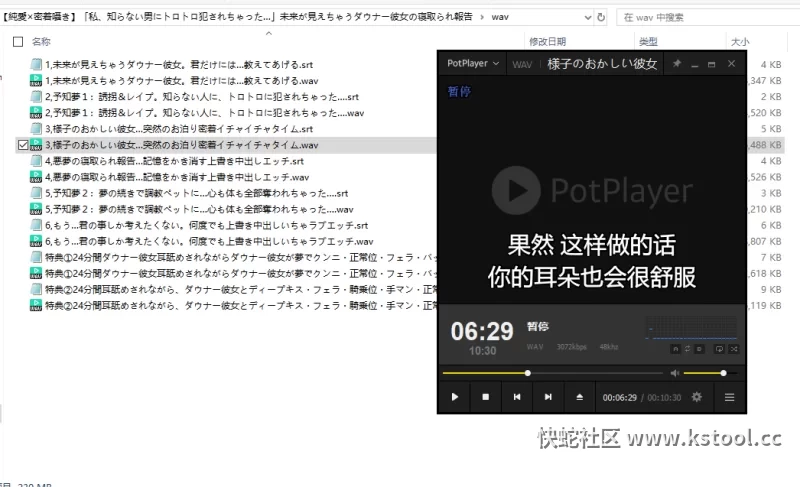Viewport: 800px width, 487px height.
Task: Click the WAV format label in PotPlayer title bar
Action: tap(522, 64)
